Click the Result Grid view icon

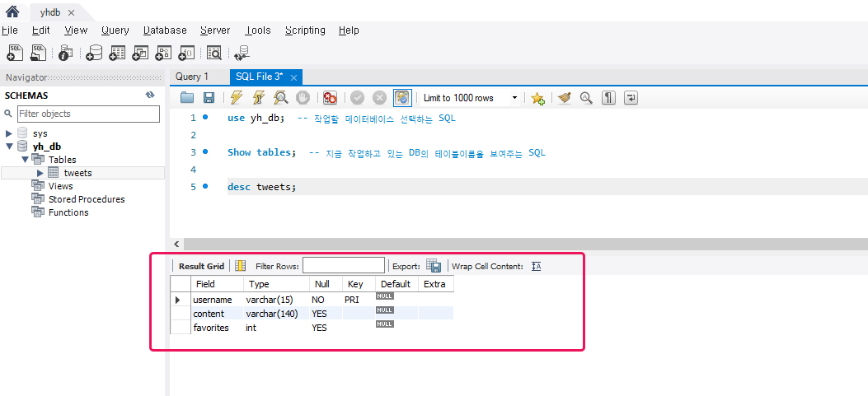(x=240, y=266)
